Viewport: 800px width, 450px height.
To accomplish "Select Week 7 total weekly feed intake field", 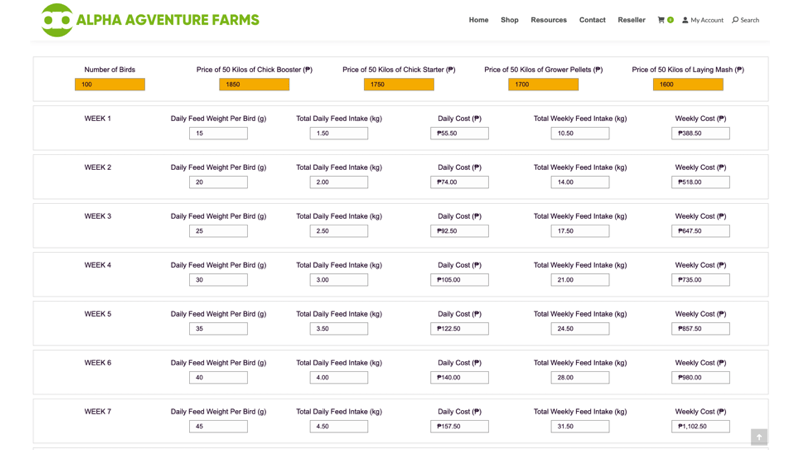I will (580, 427).
